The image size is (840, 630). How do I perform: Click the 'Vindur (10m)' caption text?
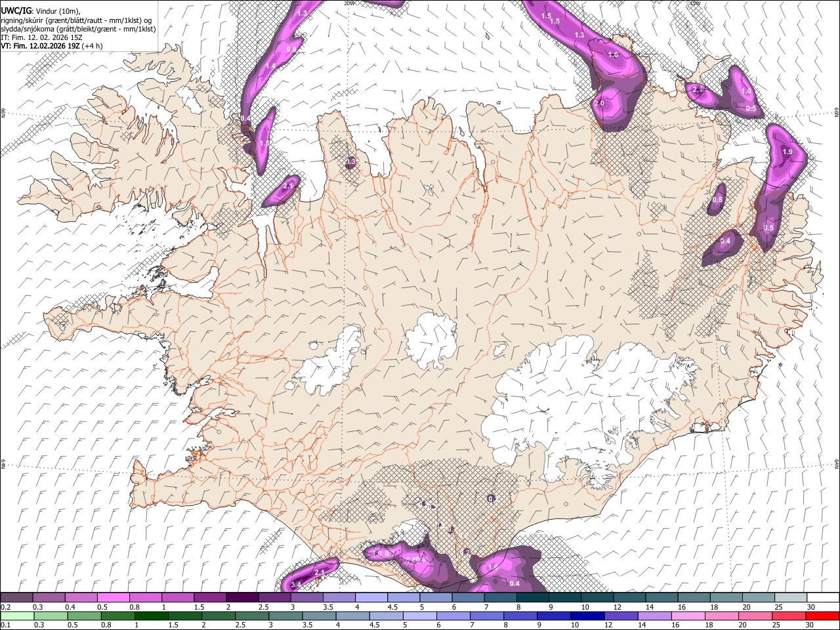tap(57, 10)
